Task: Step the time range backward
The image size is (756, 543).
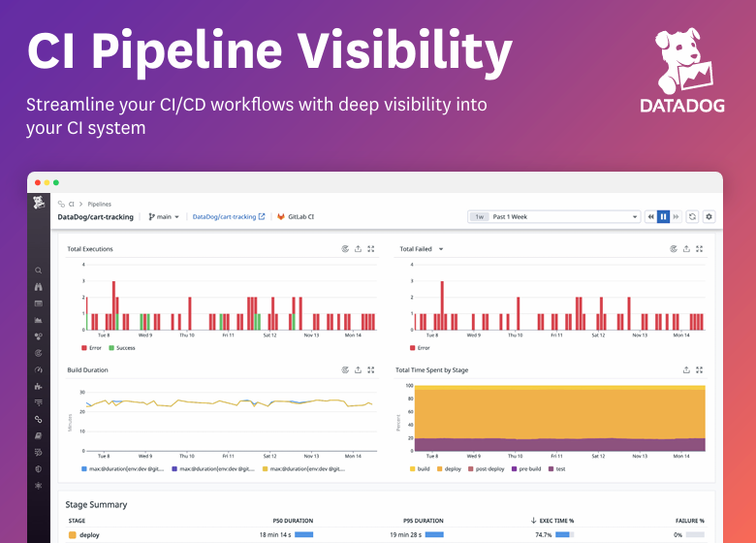Action: pos(651,217)
